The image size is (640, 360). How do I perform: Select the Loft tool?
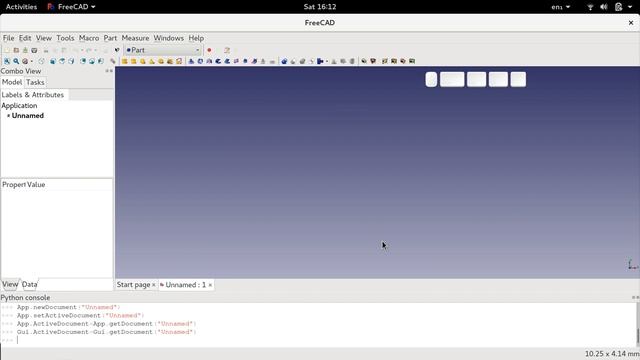245,61
